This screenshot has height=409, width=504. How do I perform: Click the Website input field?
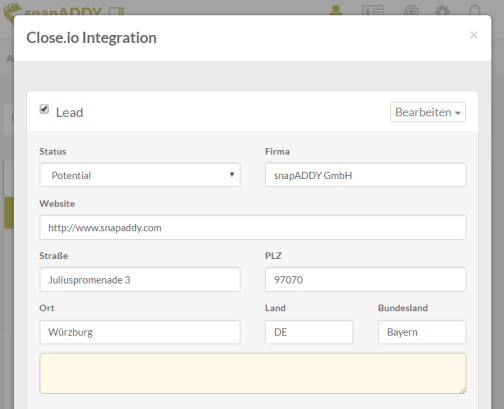click(253, 227)
